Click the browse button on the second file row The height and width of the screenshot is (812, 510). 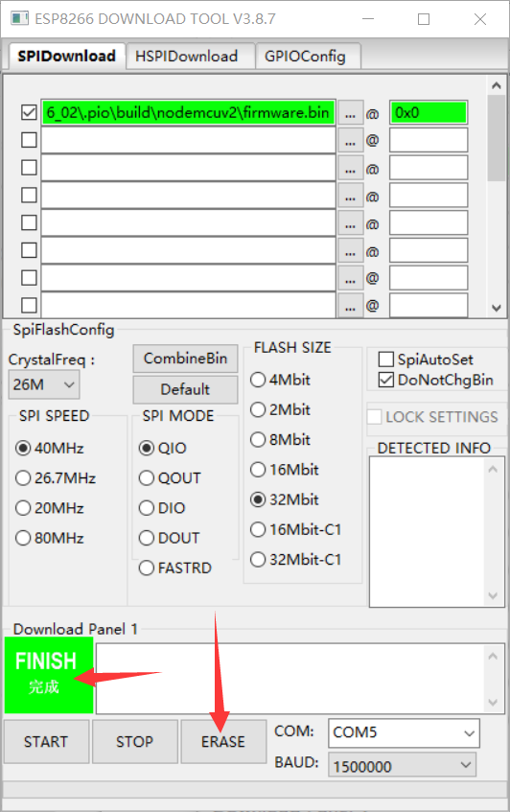coord(351,140)
